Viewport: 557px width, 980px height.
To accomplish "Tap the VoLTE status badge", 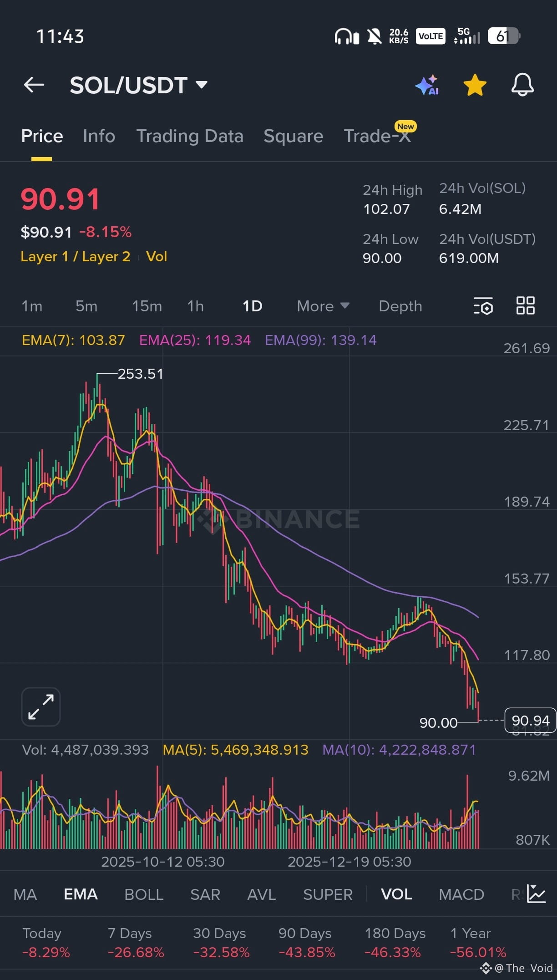I will point(430,36).
